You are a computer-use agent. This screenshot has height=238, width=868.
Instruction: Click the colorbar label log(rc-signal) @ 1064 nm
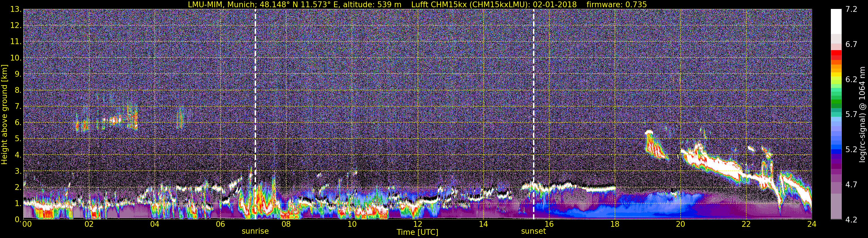[x=862, y=114]
